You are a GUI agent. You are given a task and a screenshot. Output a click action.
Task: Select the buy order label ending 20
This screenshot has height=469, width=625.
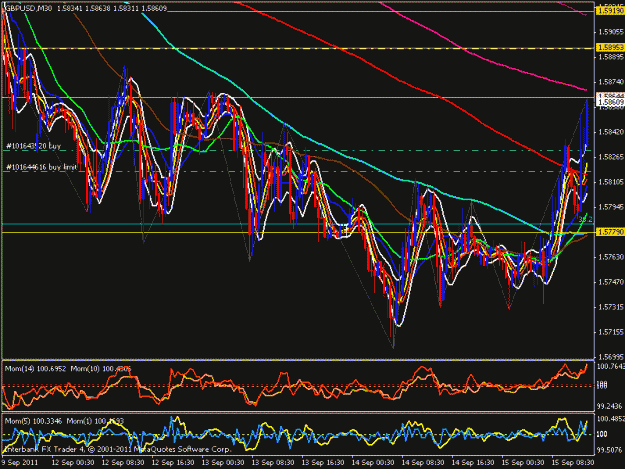coord(33,146)
